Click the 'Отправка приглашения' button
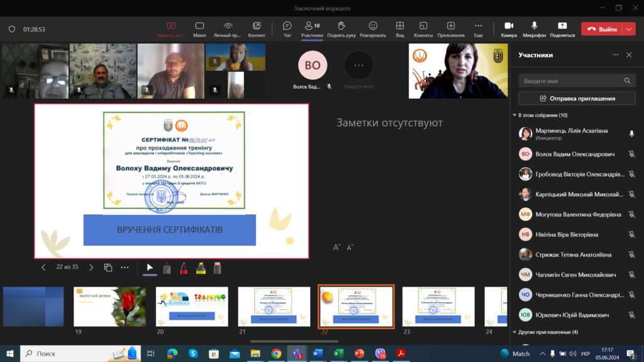Viewport: 644px width, 362px height. [577, 99]
